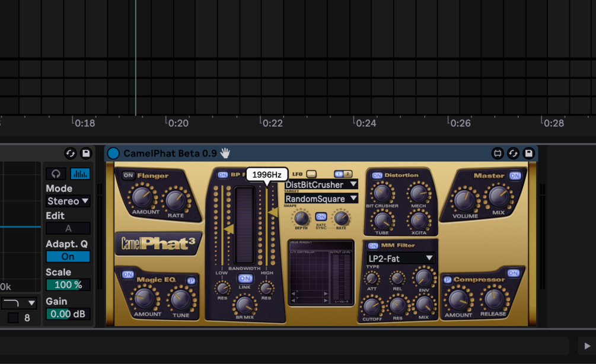Screen dimensions: 596x364
Task: Click the CamelPhat3 logo
Action: pos(158,243)
